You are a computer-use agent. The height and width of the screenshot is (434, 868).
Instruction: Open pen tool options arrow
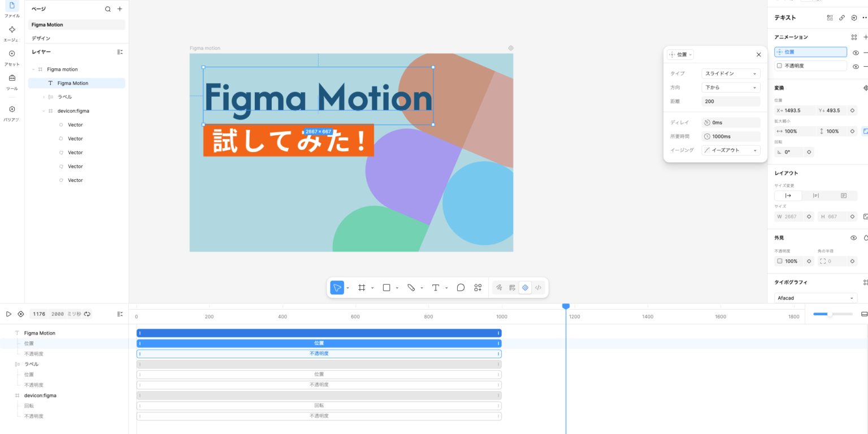coord(422,288)
